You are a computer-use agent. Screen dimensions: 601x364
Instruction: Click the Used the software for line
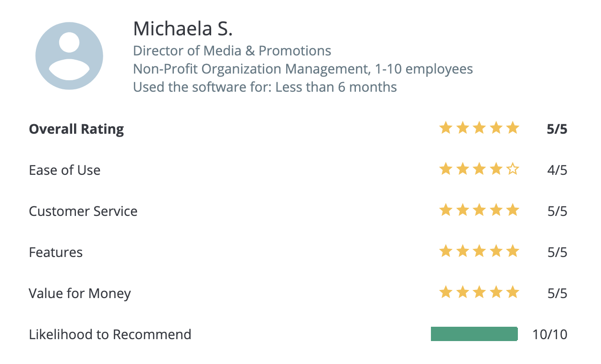point(265,87)
